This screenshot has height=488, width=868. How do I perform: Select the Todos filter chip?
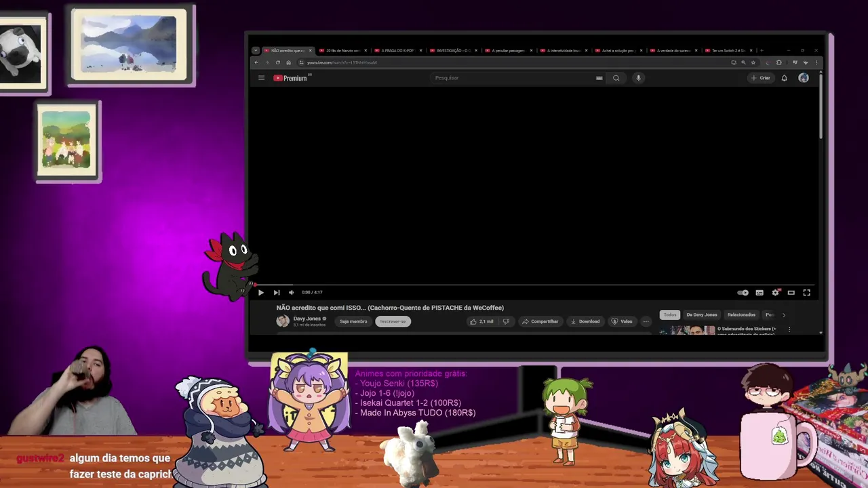670,314
